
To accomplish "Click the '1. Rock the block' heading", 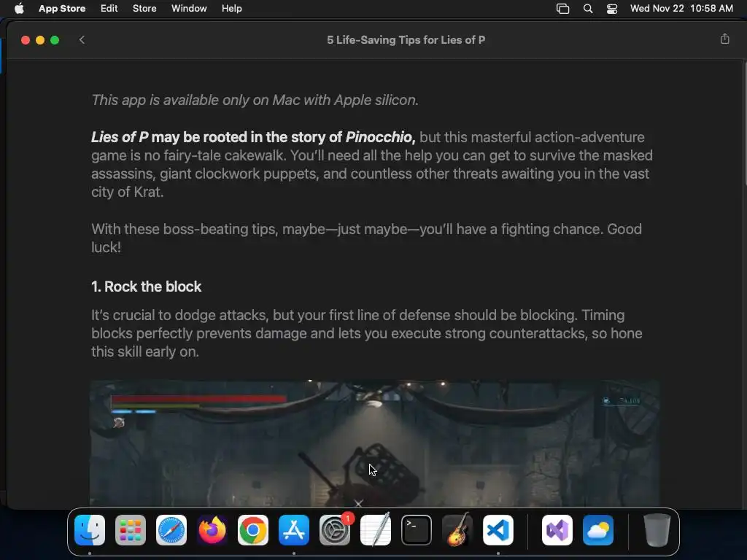I will (146, 287).
